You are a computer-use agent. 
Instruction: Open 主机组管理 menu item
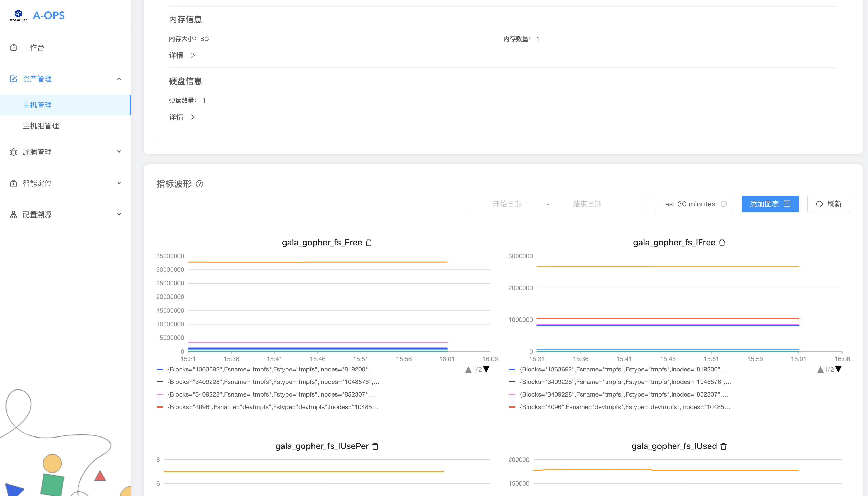coord(40,126)
